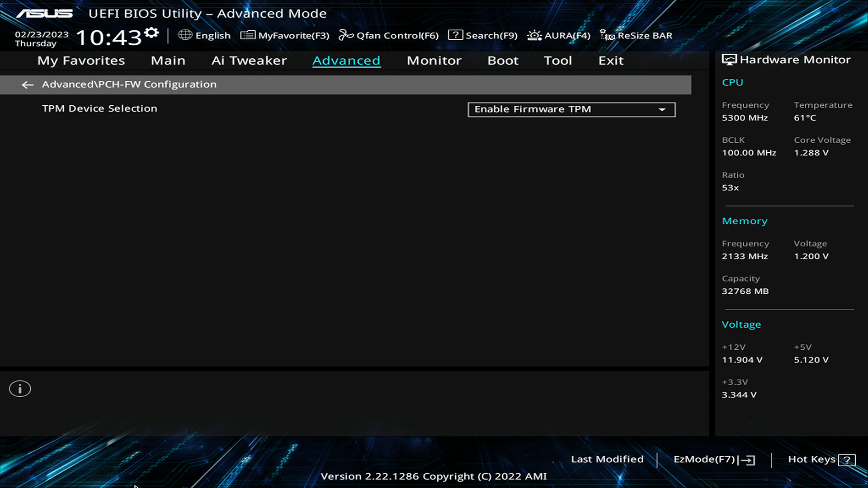868x488 pixels.
Task: Click the info icon in help pane
Action: coord(20,389)
